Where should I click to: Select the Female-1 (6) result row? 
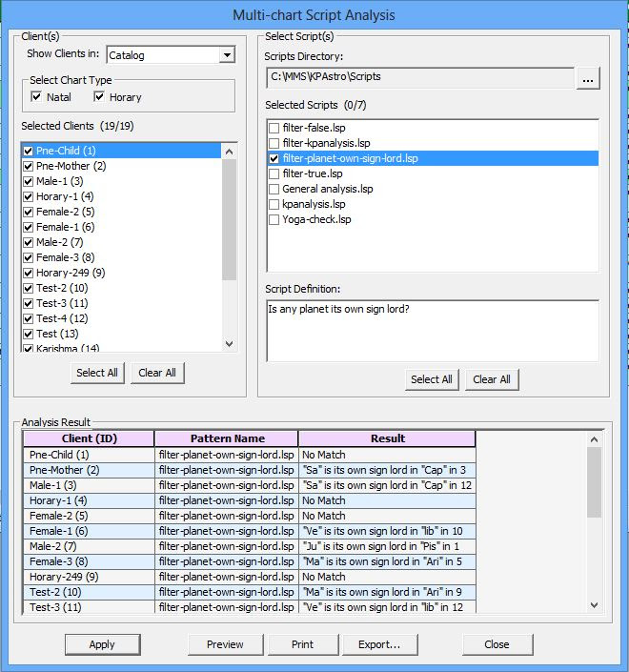tap(250, 532)
